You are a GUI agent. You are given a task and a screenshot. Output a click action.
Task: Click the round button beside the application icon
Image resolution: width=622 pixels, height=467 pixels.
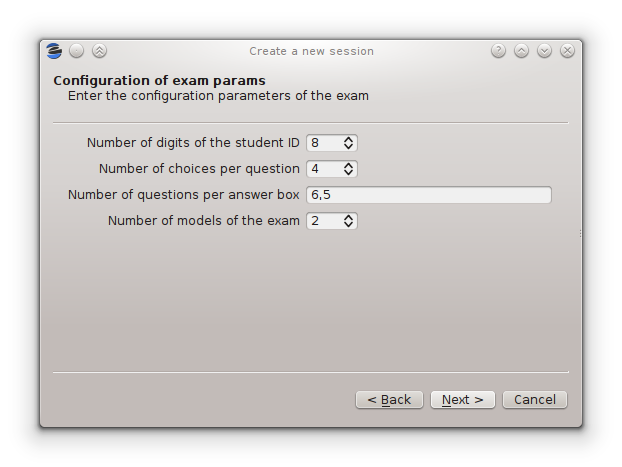(x=77, y=51)
